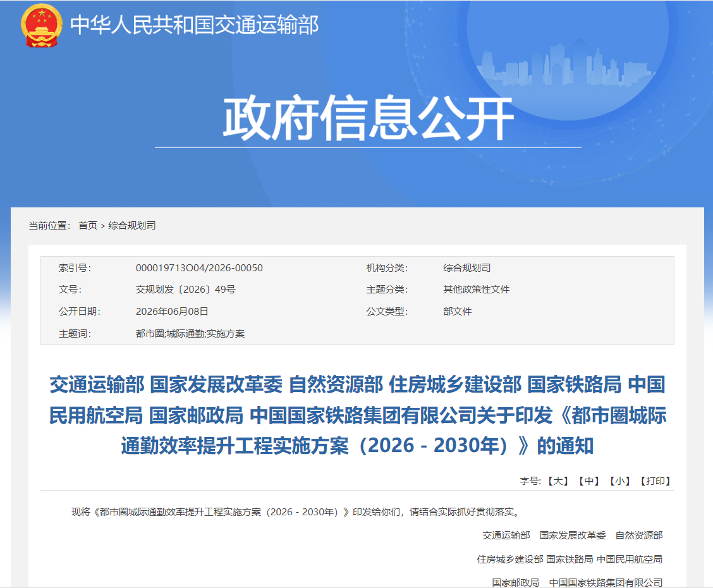
Task: Click the 打印 print button
Action: tap(655, 481)
